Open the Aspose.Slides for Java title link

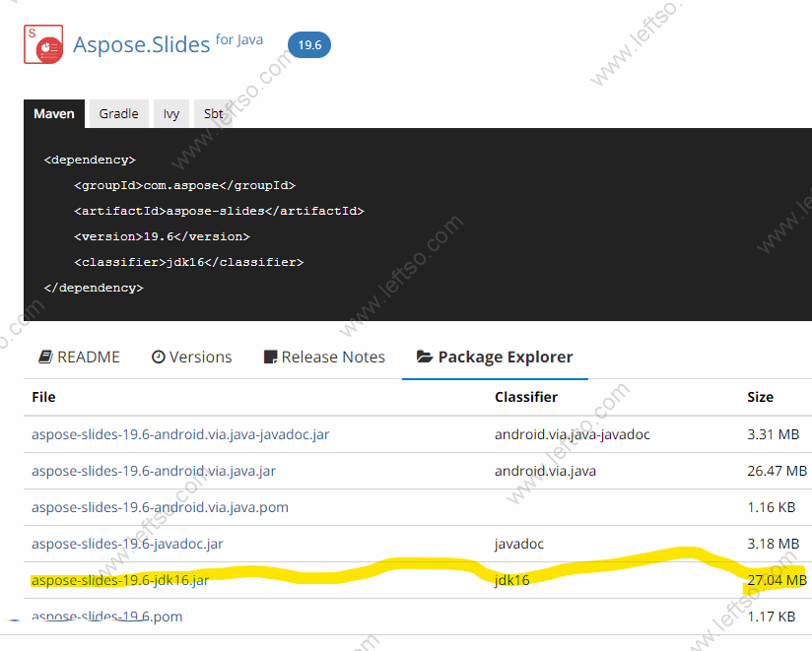tap(168, 43)
